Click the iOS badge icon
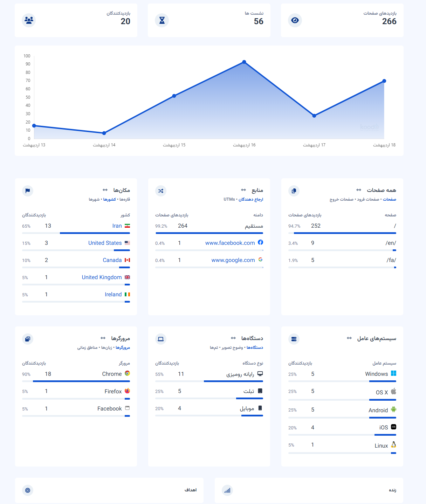 (393, 427)
